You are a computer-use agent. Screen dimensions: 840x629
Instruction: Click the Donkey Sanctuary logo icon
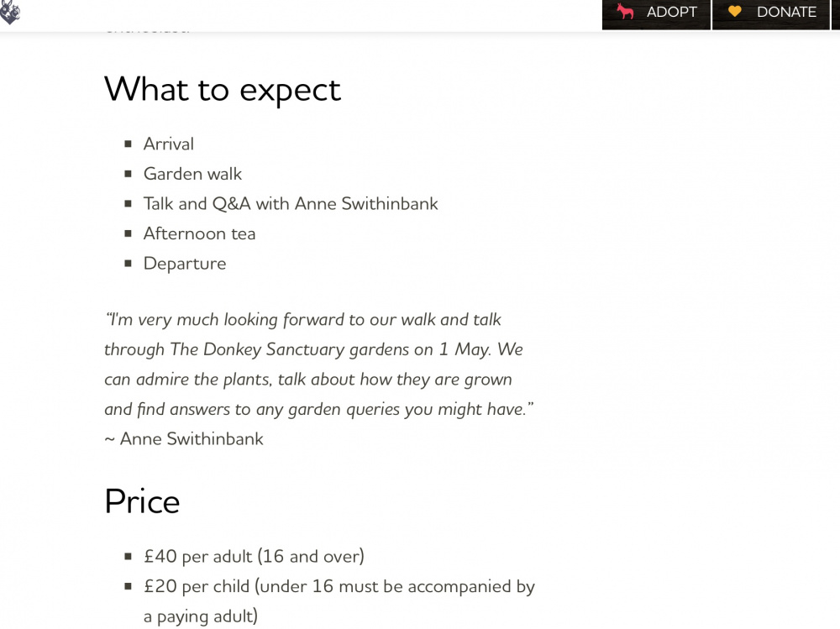[x=9, y=13]
